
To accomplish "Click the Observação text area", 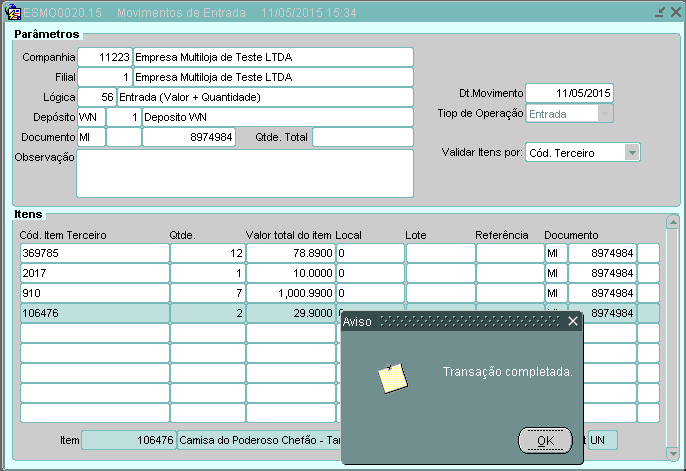I will tap(245, 174).
